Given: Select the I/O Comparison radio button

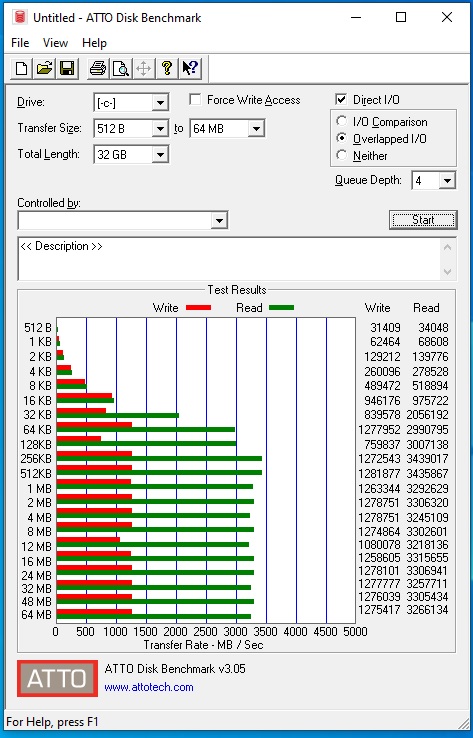Looking at the screenshot, I should [342, 121].
